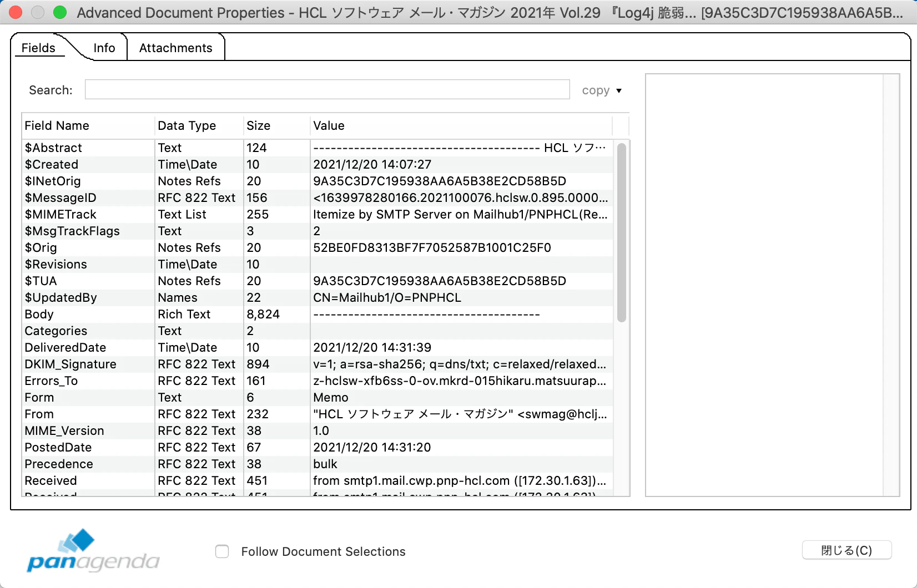This screenshot has height=588, width=917.
Task: Zoom the window with the green button
Action: point(60,12)
